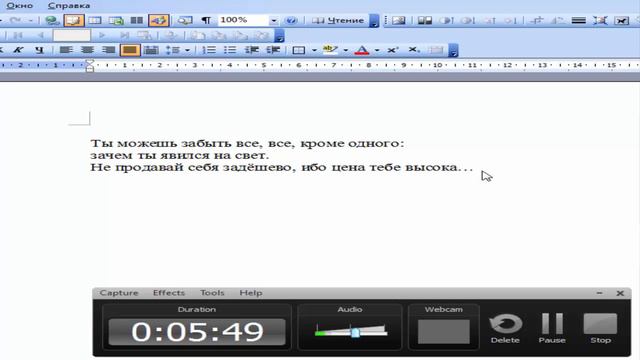Open the Справка menu
This screenshot has width=640, height=360.
(69, 6)
